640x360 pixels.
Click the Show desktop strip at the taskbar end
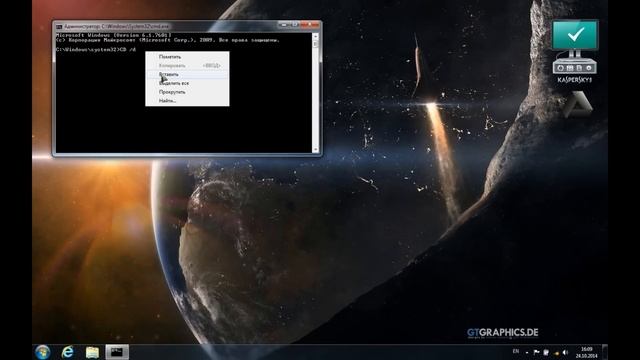pos(605,352)
